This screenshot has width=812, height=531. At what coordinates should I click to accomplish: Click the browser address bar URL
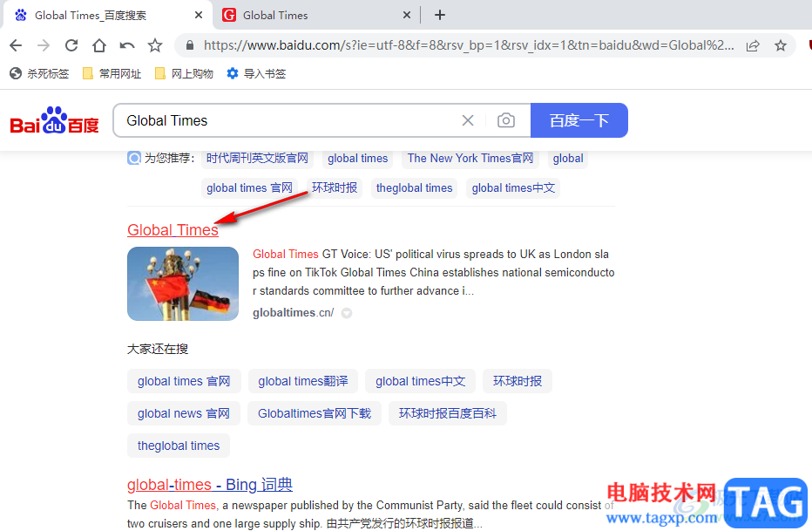468,45
